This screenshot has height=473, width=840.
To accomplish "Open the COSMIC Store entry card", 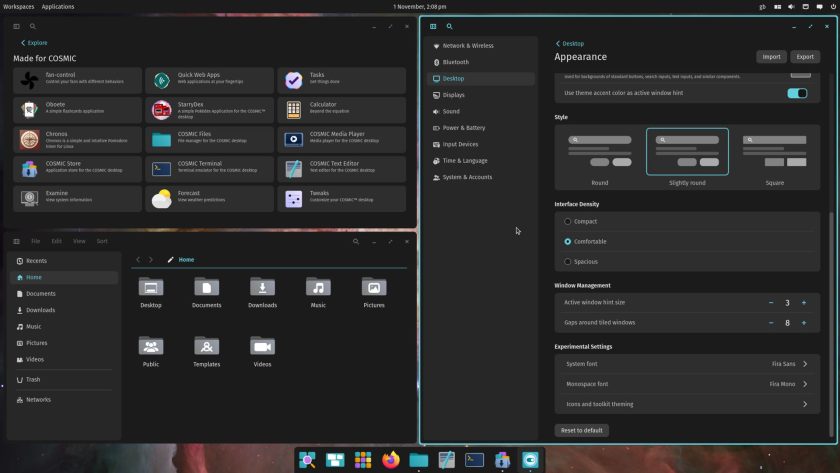I will click(x=77, y=169).
